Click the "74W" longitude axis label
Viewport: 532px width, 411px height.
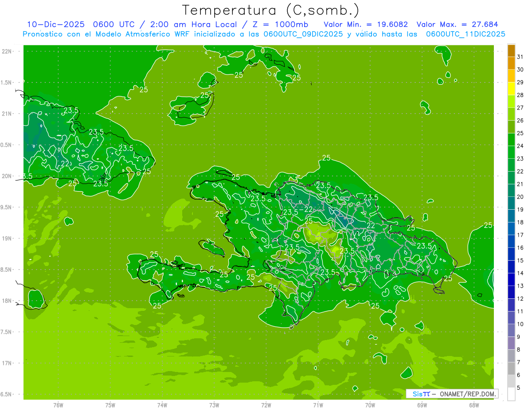coord(162,405)
